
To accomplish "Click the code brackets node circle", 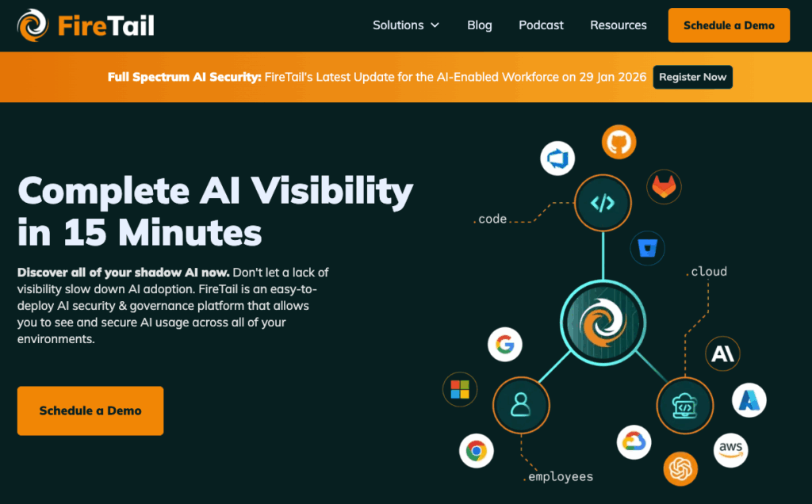I will click(x=603, y=203).
